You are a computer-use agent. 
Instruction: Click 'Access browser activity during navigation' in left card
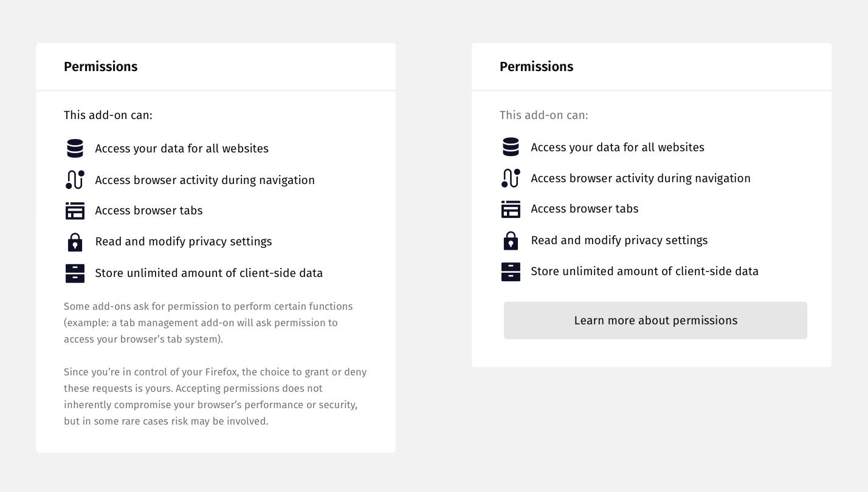(205, 180)
